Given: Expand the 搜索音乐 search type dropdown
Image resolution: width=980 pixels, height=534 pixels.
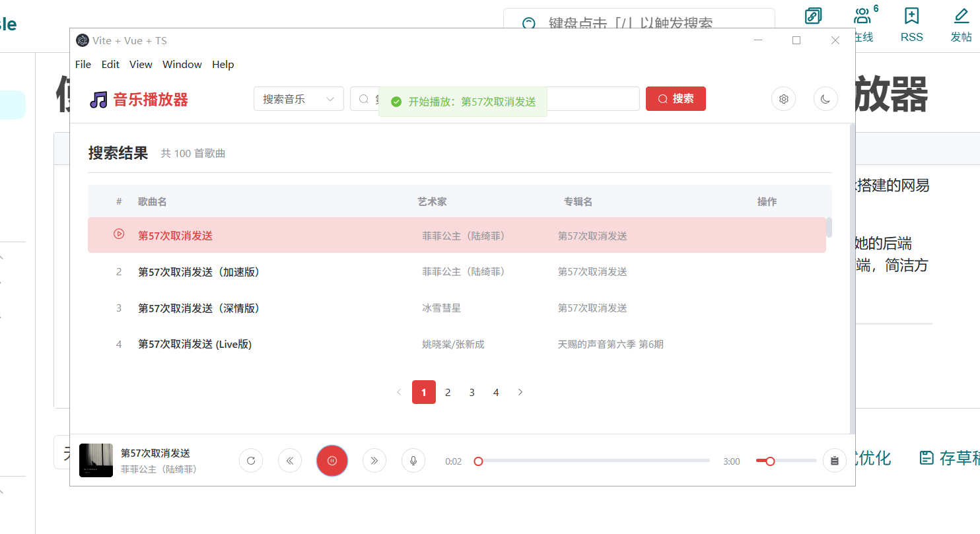Looking at the screenshot, I should 298,99.
